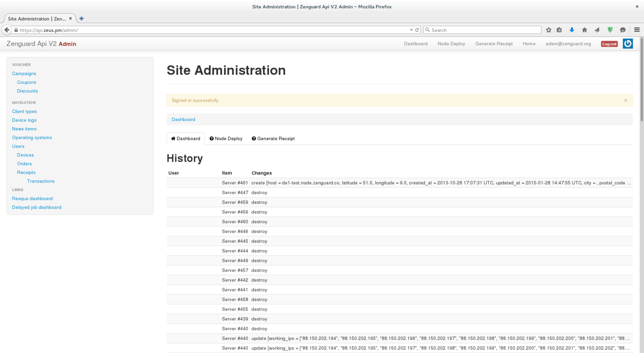
Task: Open News items in sidebar
Action: click(24, 129)
